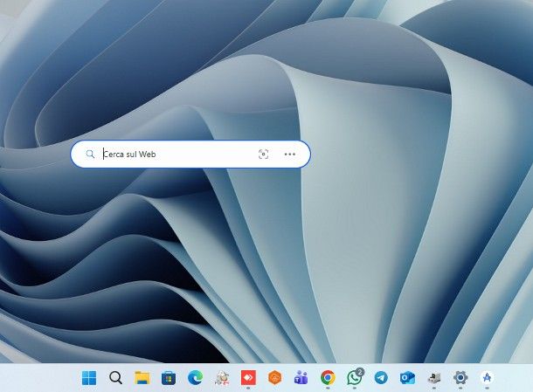Image resolution: width=533 pixels, height=392 pixels.
Task: Open Telegram from taskbar
Action: (x=381, y=378)
